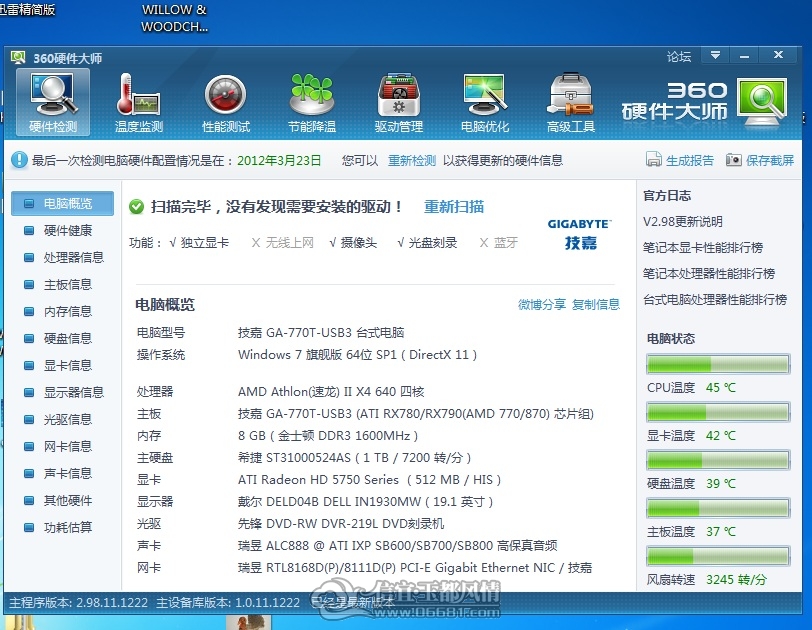Open 温度监测 temperature monitor
Viewport: 812px width, 630px height.
(139, 102)
